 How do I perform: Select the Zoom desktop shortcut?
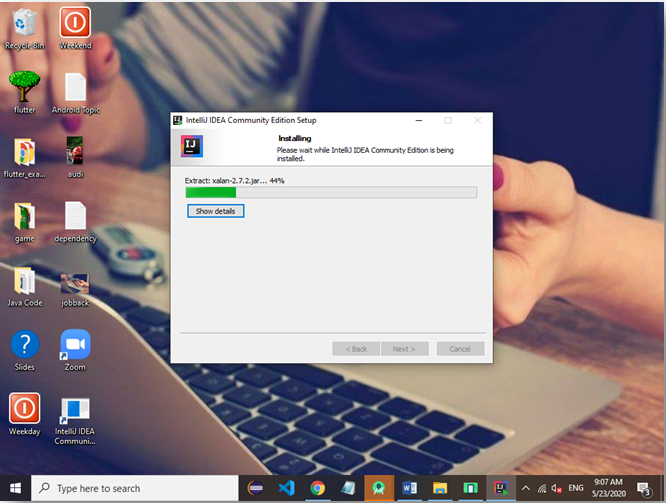click(x=75, y=350)
